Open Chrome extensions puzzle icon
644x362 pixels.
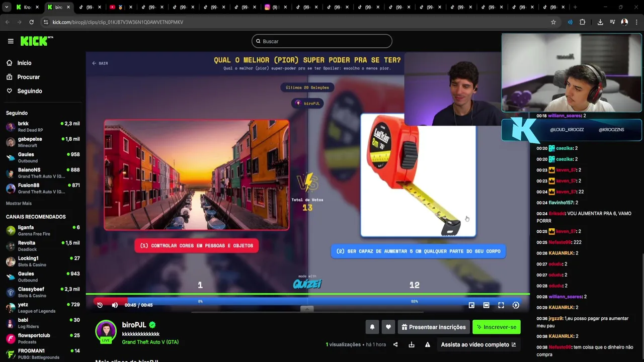click(583, 22)
